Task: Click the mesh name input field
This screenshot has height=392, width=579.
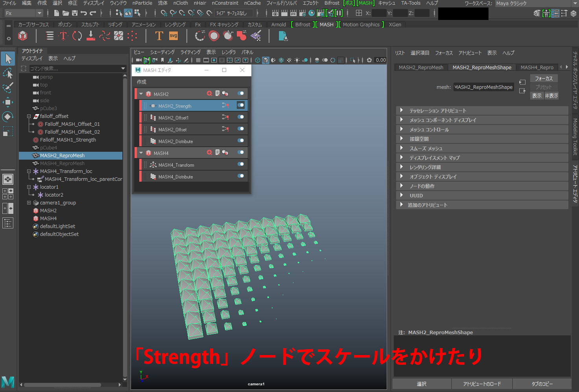Action: click(x=483, y=87)
